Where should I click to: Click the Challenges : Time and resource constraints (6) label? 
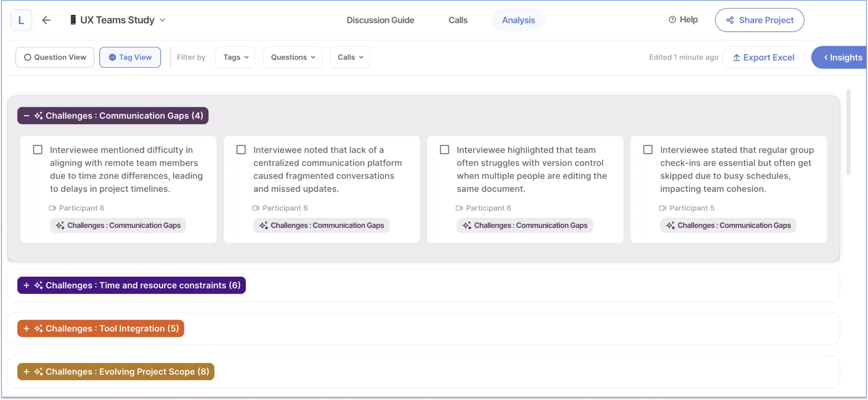(x=143, y=285)
